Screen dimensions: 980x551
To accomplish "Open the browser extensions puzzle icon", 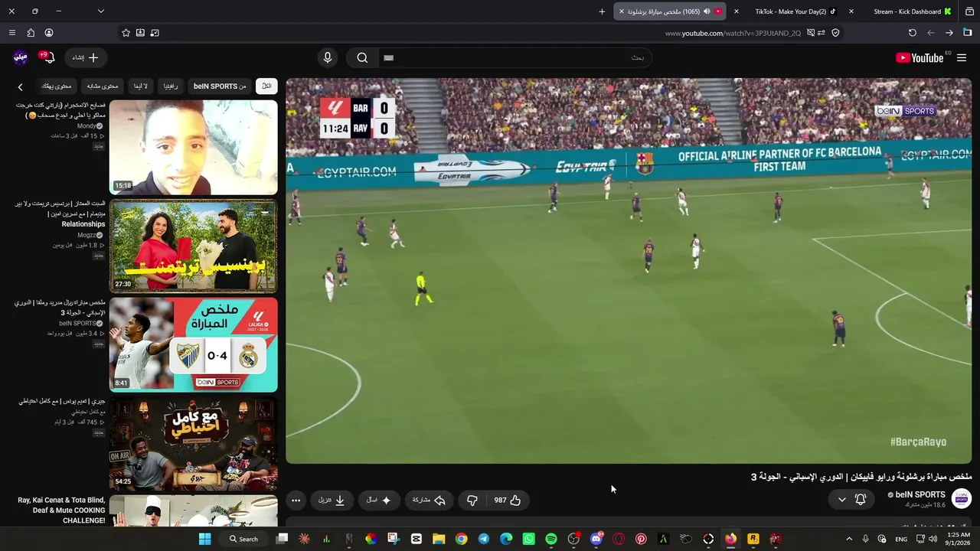I will pyautogui.click(x=31, y=33).
